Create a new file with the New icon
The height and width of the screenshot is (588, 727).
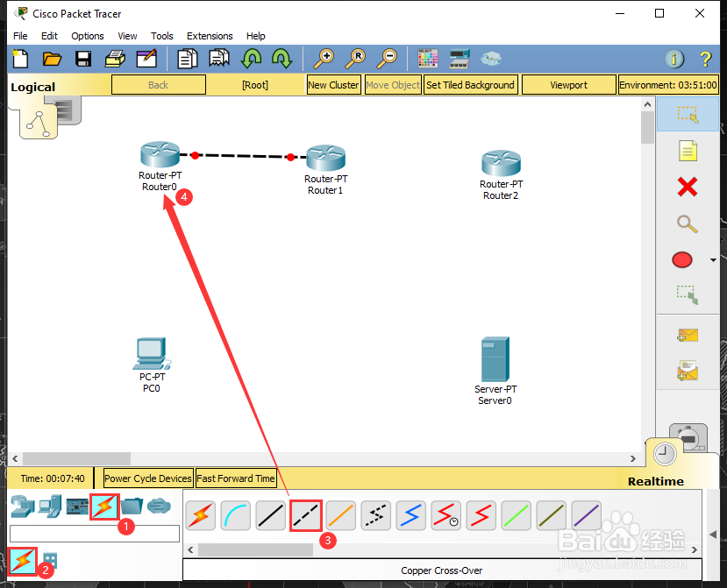coord(20,59)
